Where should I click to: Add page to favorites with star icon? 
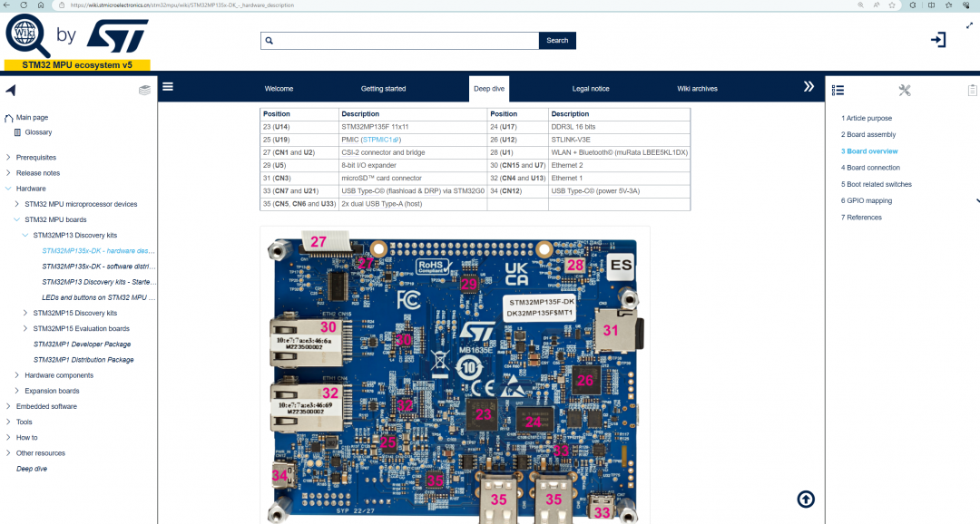[892, 5]
